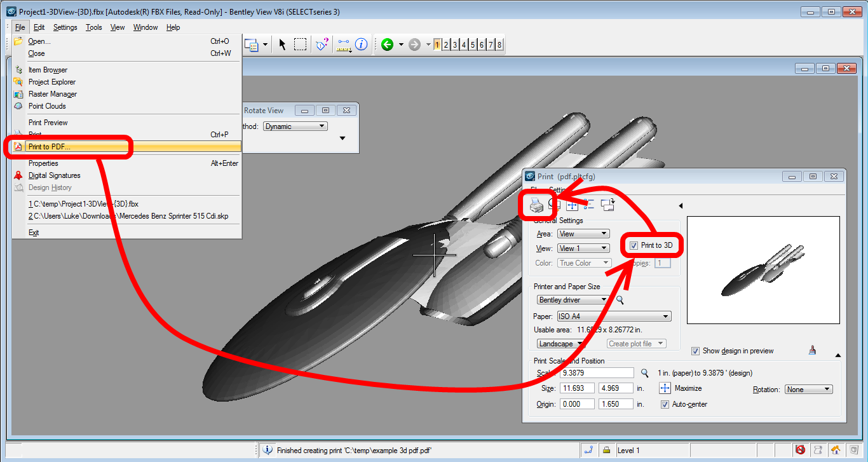
Task: Open the Area dropdown set to View
Action: point(583,234)
